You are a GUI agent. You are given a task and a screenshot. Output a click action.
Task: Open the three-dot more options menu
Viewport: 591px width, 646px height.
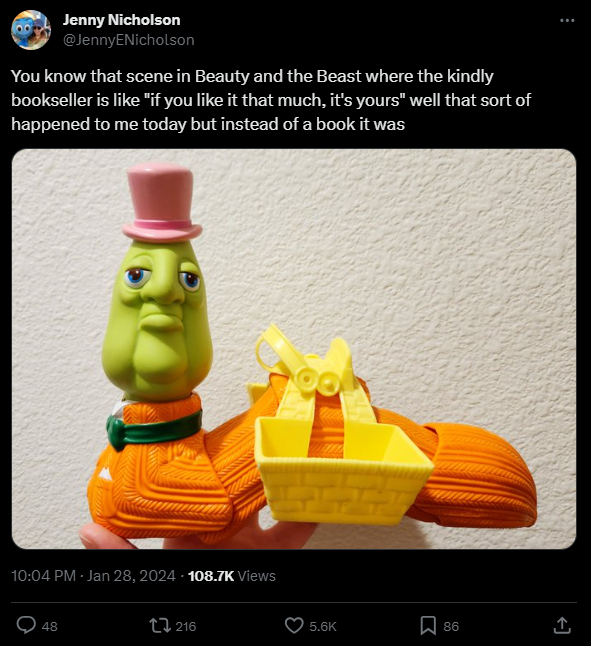pyautogui.click(x=567, y=20)
